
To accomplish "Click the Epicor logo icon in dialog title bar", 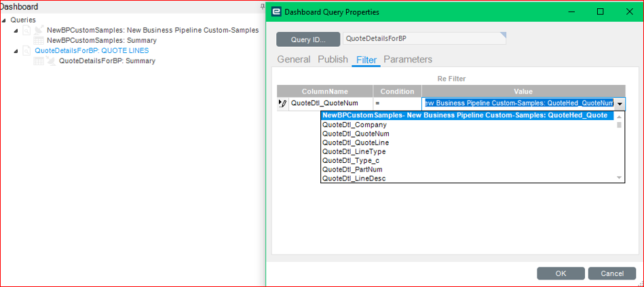I will [277, 12].
